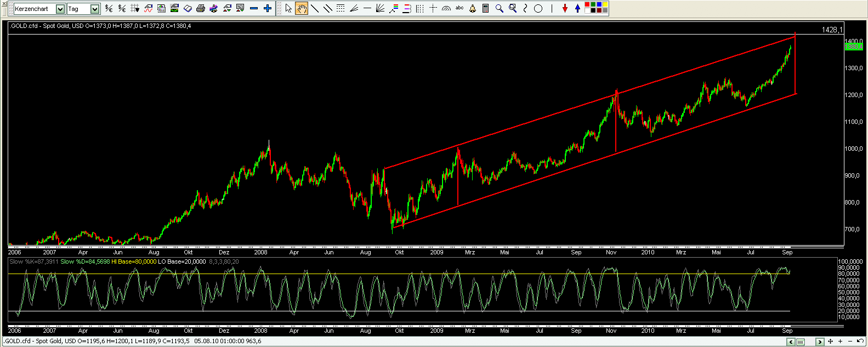Screen dimensions: 868x347
Task: Pick the black color swatch
Action: click(594, 10)
